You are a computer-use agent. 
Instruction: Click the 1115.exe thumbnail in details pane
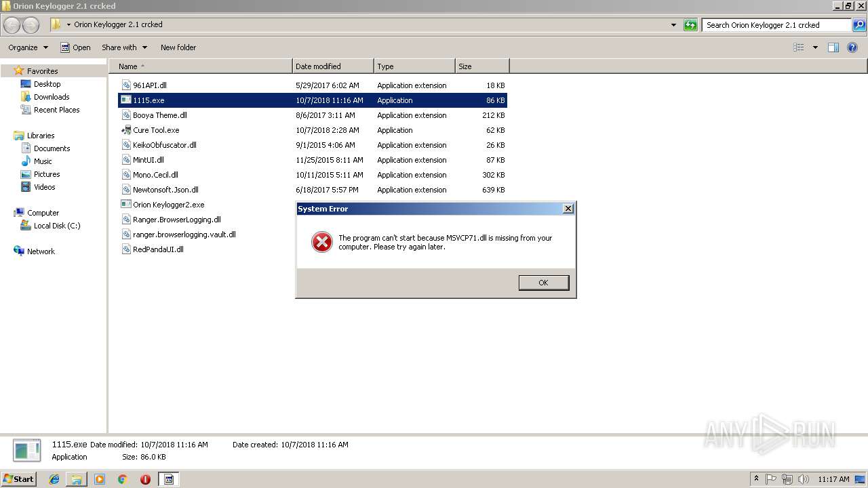pos(27,451)
